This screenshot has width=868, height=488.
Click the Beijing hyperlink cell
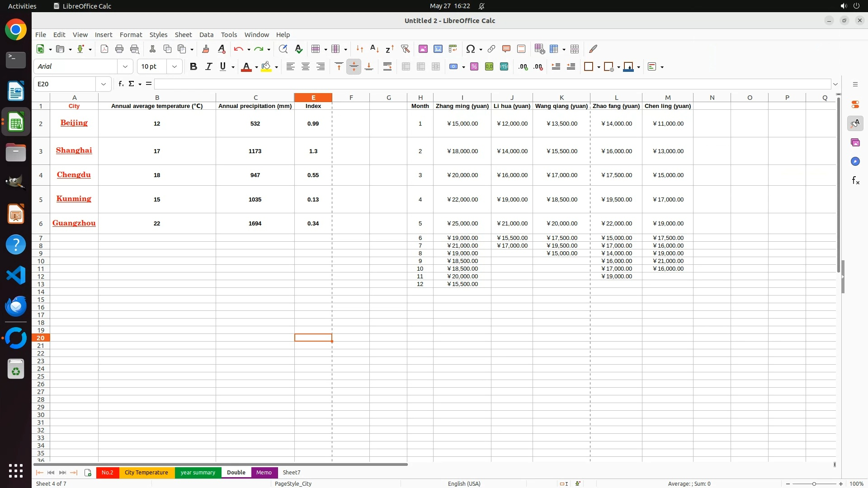point(74,123)
